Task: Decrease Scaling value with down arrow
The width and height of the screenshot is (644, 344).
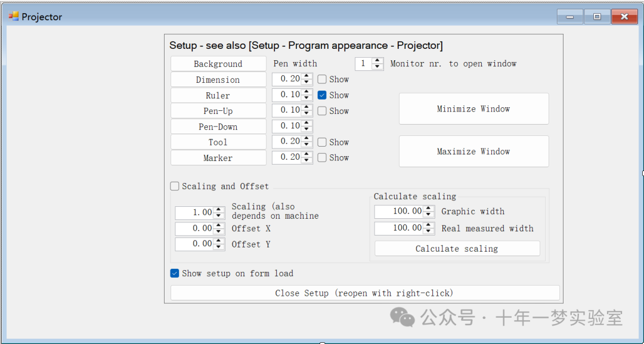Action: pyautogui.click(x=218, y=215)
